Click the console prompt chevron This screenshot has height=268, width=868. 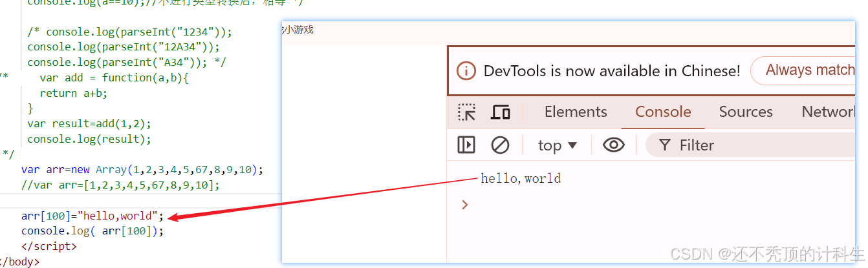coord(464,205)
